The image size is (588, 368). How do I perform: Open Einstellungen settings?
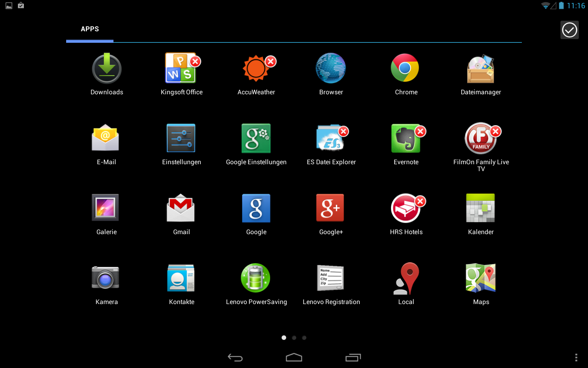[x=181, y=138]
